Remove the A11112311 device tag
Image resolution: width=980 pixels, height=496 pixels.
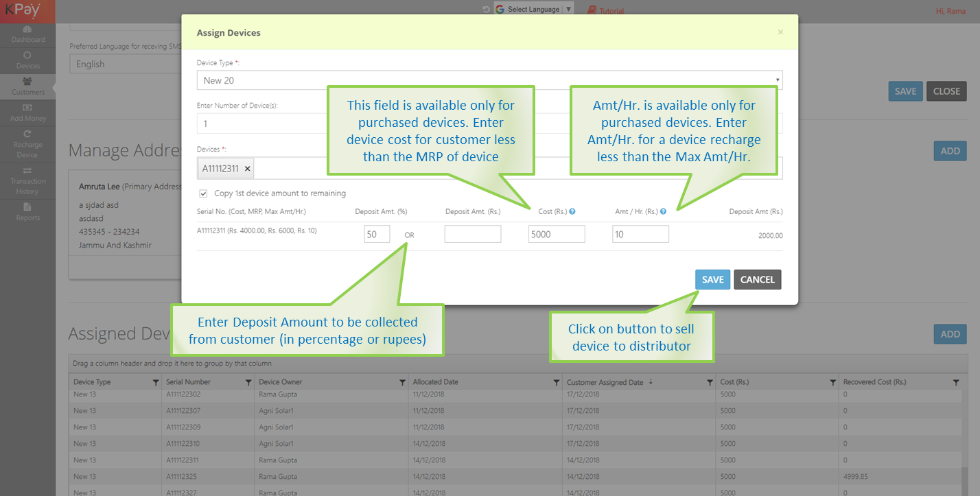[248, 168]
